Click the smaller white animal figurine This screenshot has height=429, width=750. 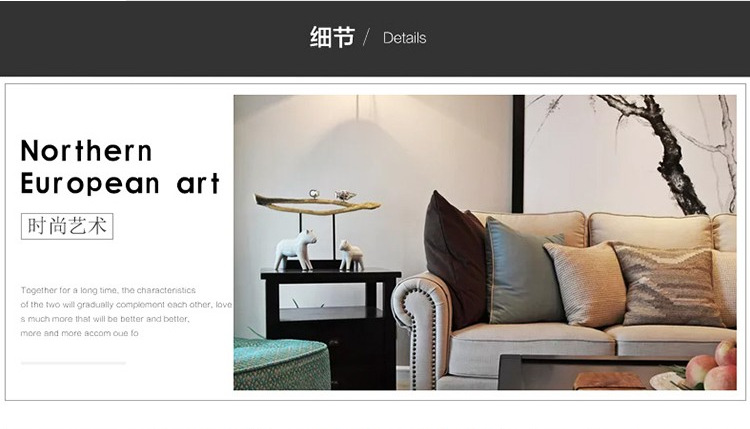click(352, 255)
